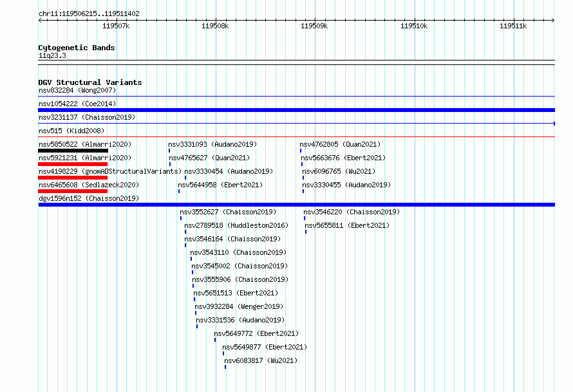Click the 119510k ruler label
This screenshot has height=392, width=573.
414,26
